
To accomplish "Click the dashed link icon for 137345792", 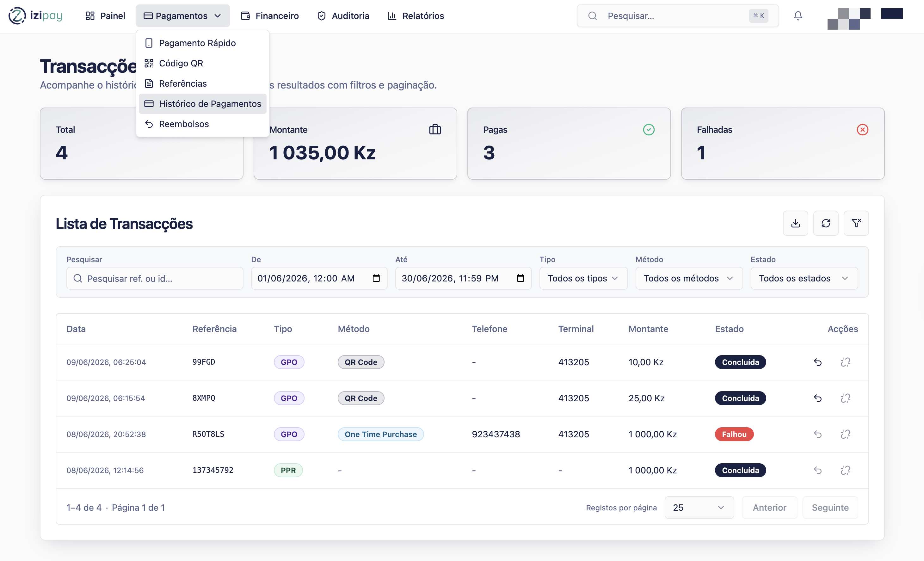I will 846,470.
